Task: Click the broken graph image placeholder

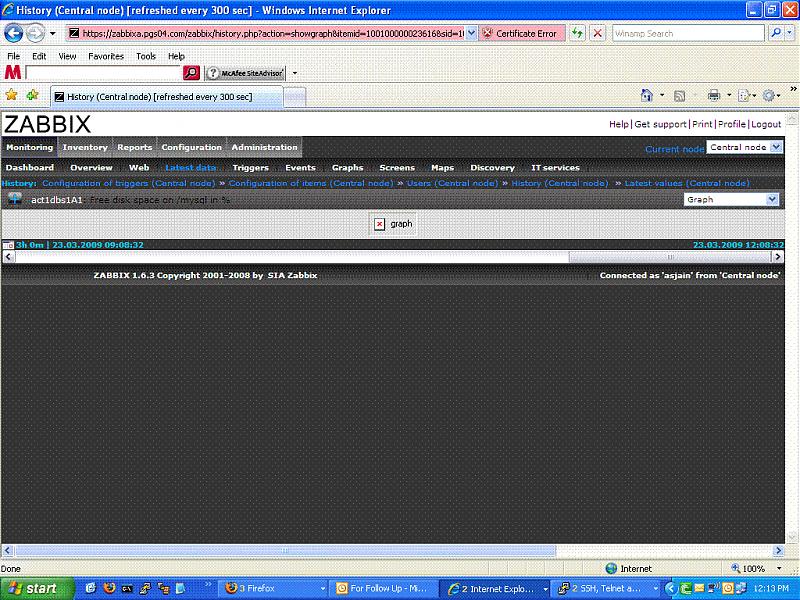Action: pyautogui.click(x=393, y=224)
